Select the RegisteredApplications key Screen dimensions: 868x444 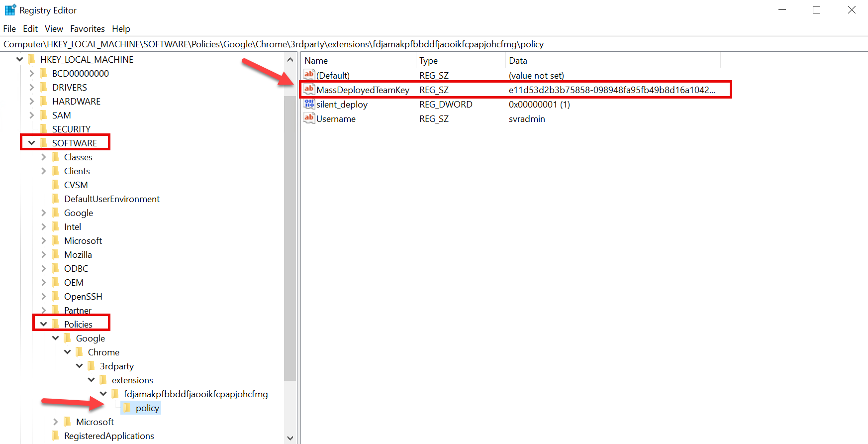[x=109, y=436]
